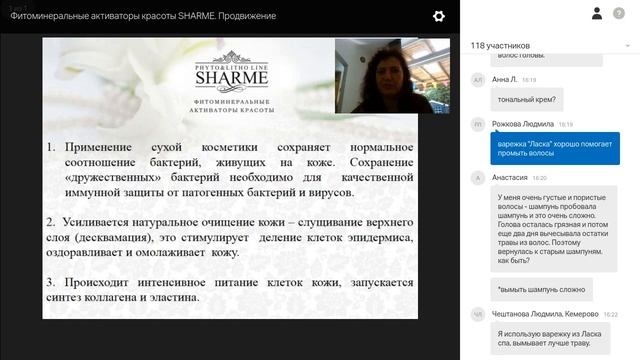Select the message '*вымыть шампунь сложно'
Viewport: 640px width, 360px height.
click(x=542, y=289)
